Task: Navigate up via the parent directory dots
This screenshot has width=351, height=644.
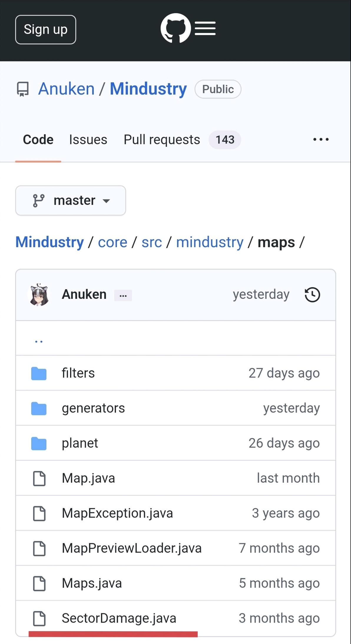Action: 39,341
